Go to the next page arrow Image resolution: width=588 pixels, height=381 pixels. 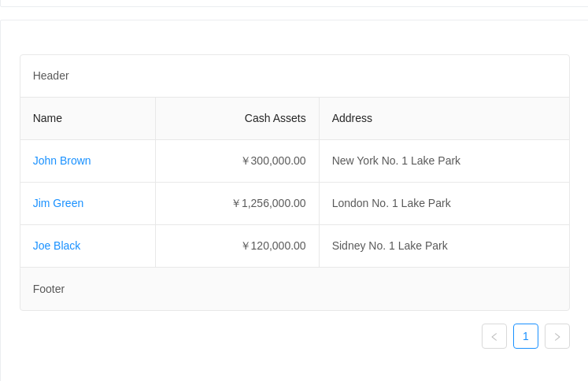[557, 336]
